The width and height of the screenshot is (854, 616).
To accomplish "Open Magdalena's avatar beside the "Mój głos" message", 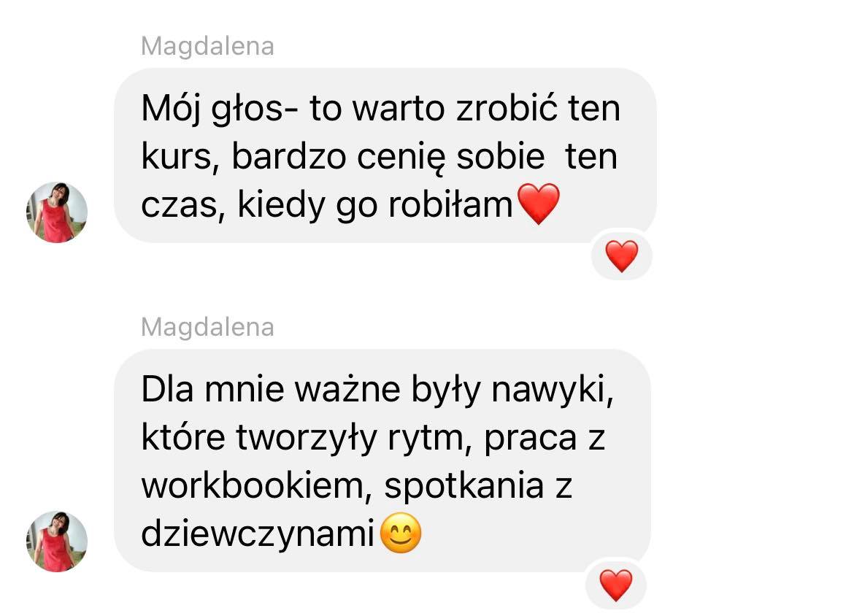I will [x=57, y=212].
